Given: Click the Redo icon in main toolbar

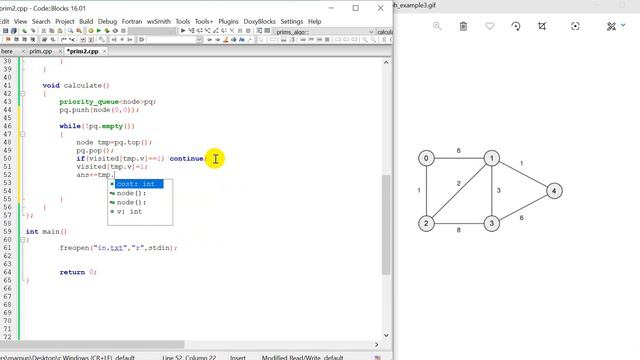Looking at the screenshot, I should 33,31.
